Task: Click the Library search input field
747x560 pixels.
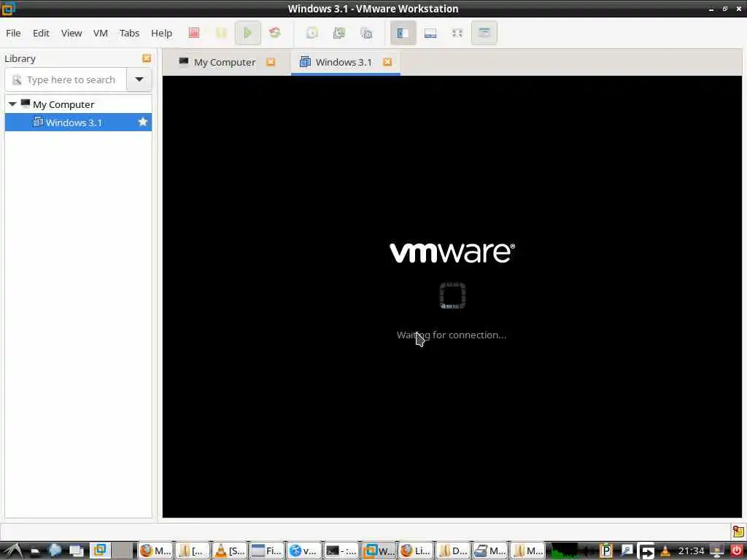Action: pyautogui.click(x=66, y=79)
